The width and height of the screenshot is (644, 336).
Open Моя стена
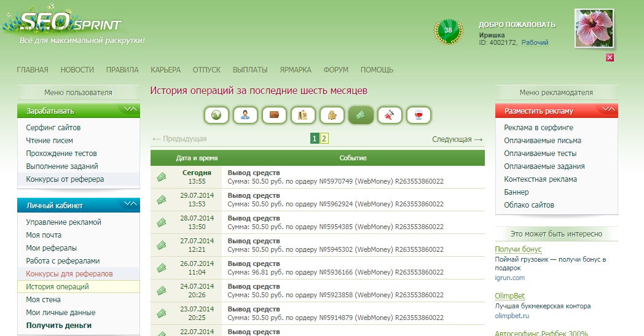pos(43,299)
